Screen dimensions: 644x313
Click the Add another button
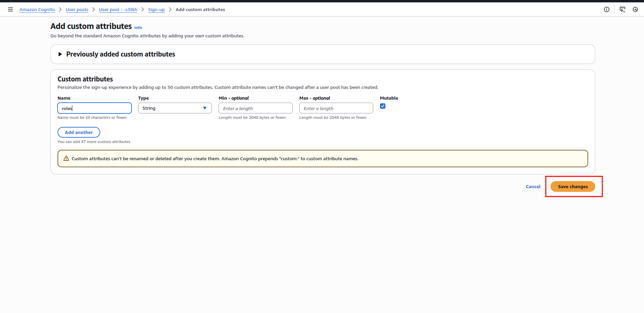pyautogui.click(x=79, y=132)
